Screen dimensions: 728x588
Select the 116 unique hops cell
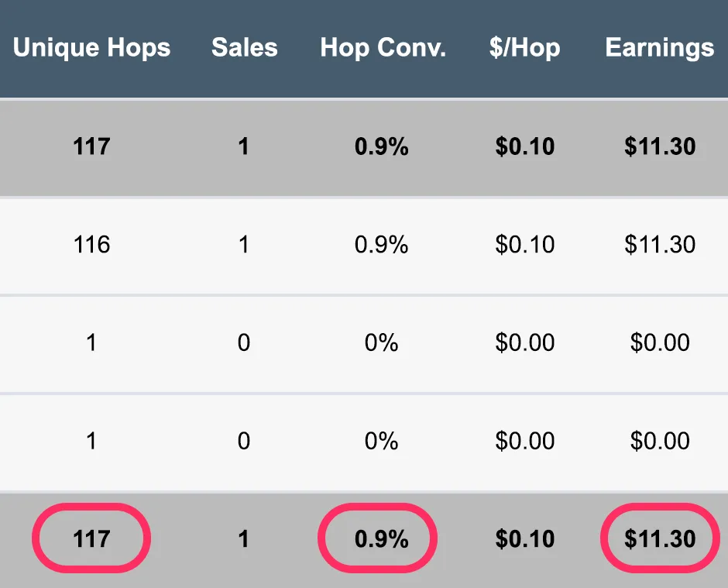coord(91,244)
